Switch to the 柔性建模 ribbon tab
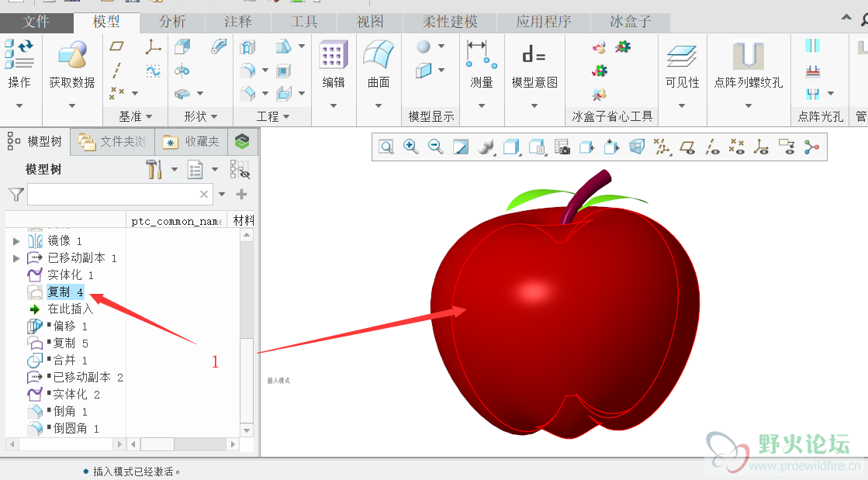Screen dimensions: 868x480 [x=450, y=22]
